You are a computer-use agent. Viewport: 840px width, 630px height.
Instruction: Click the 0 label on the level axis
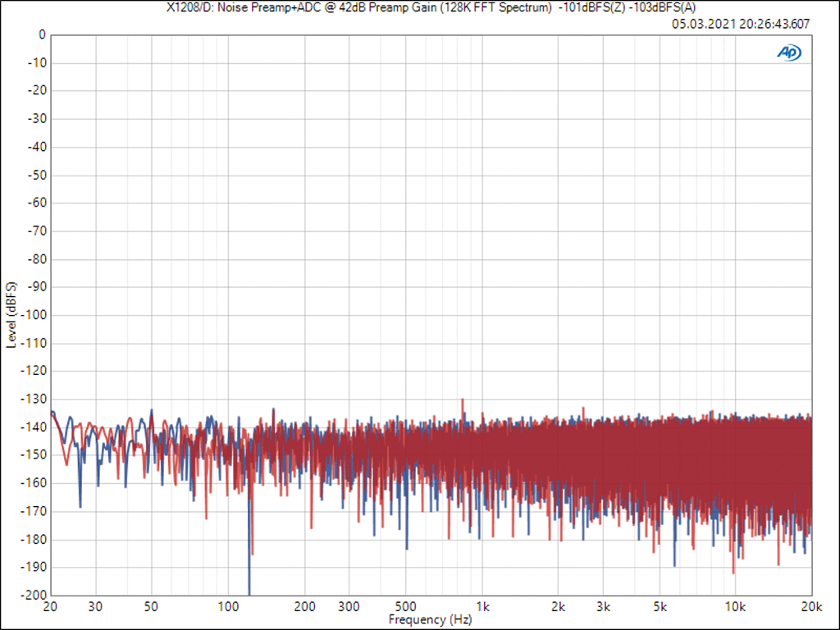click(43, 34)
